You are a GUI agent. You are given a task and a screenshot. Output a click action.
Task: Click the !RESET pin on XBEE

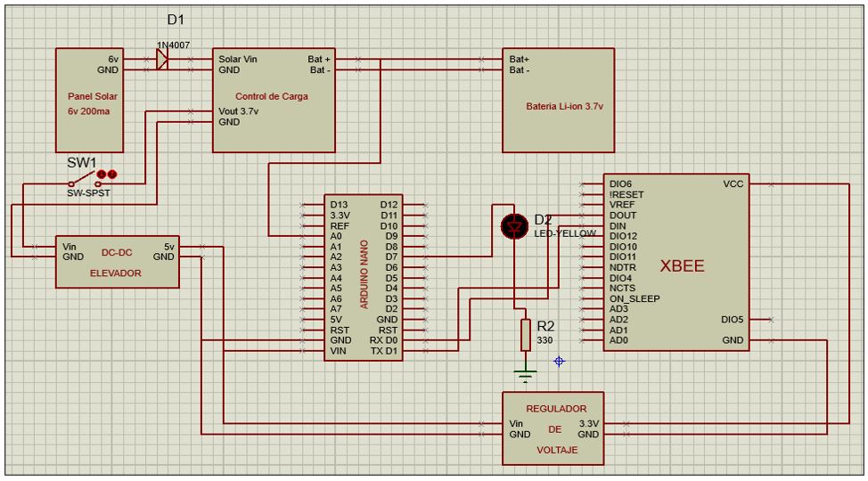(x=626, y=195)
